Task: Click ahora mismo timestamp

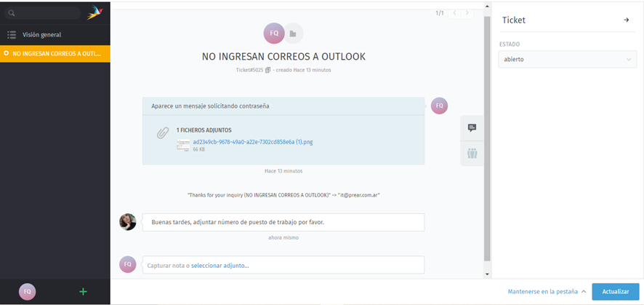Action: coord(283,237)
